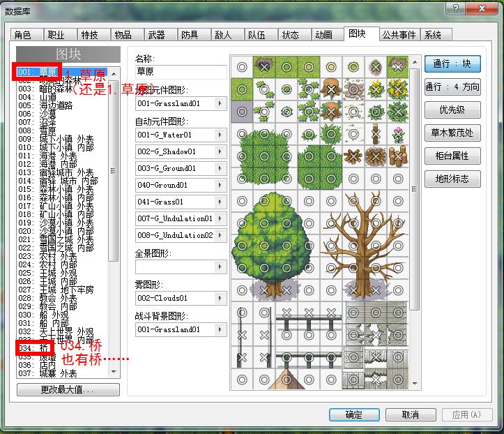Open the 战斗背景图形 001-Grassland01 selector
The image size is (504, 434).
(181, 329)
